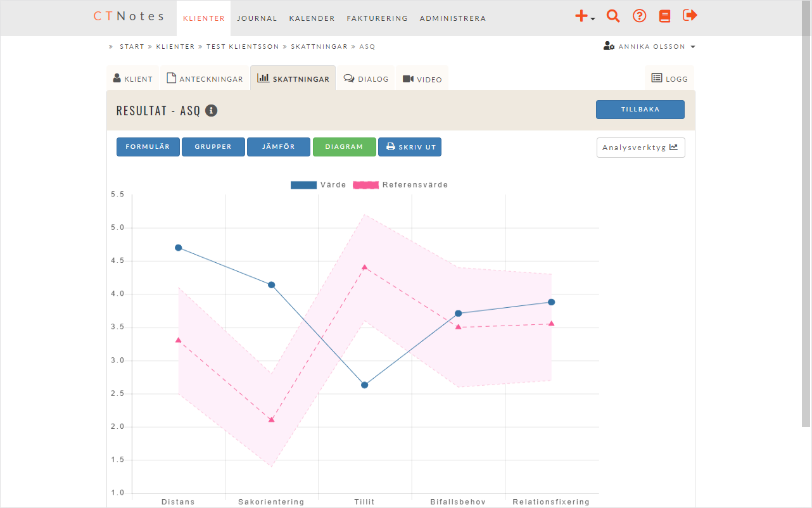
Task: Switch to the VIDEO tab
Action: (x=422, y=79)
